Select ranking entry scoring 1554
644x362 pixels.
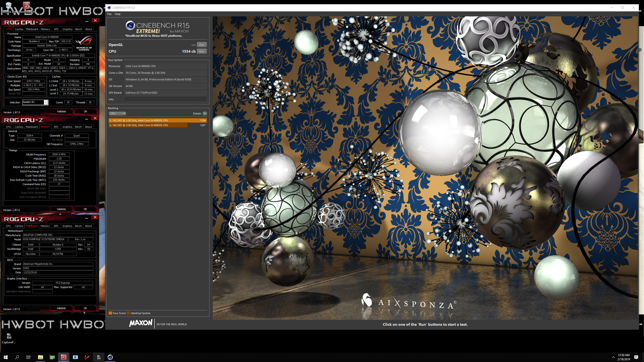[158, 120]
